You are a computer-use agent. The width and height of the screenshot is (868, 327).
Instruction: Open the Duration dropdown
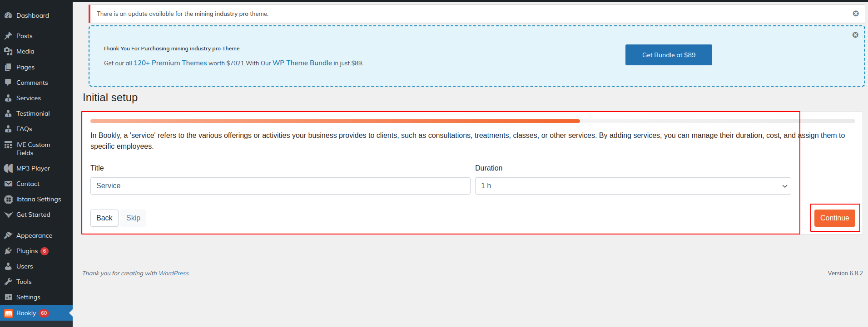tap(633, 186)
